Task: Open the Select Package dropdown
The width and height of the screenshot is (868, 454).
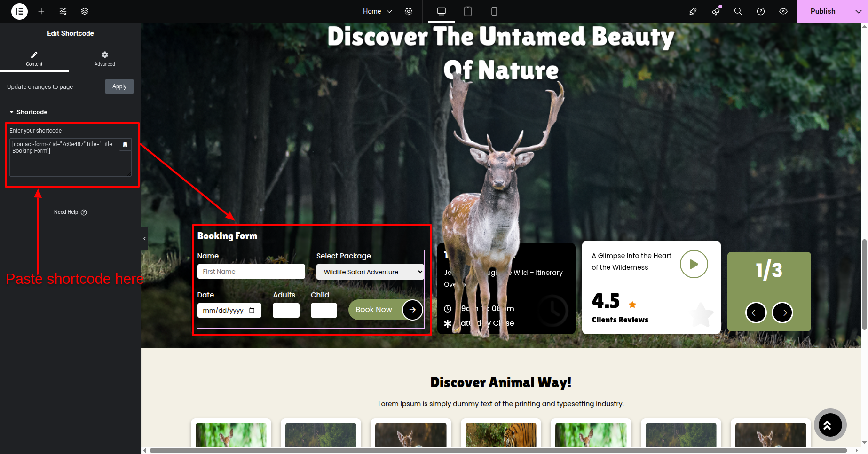Action: [370, 272]
